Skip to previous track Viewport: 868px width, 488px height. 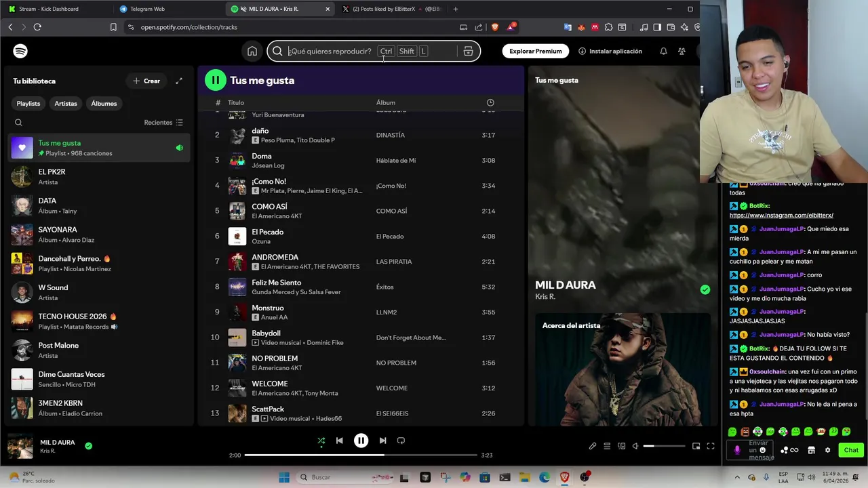339,441
